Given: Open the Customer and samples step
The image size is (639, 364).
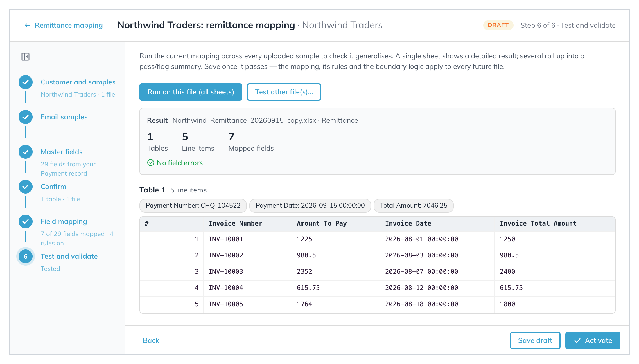Looking at the screenshot, I should click(78, 82).
